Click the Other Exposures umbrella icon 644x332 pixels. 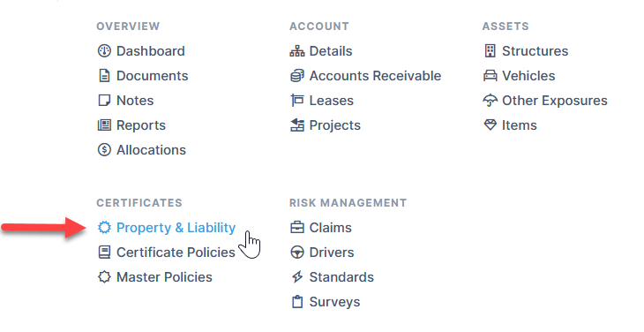tap(490, 101)
